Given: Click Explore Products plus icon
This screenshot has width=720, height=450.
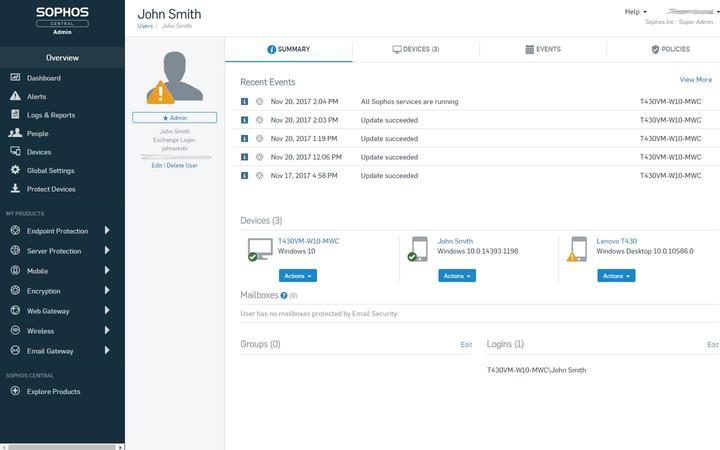Looking at the screenshot, I should (x=15, y=391).
